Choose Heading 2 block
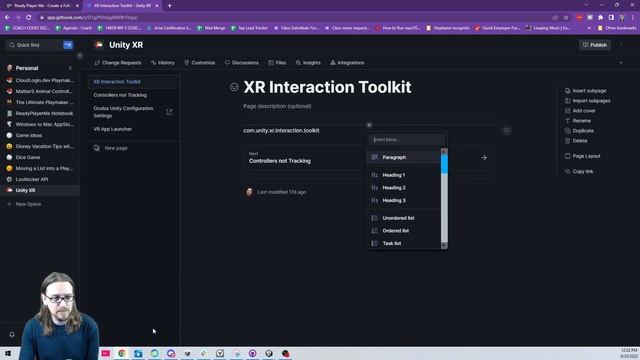640x360 pixels. coord(403,188)
